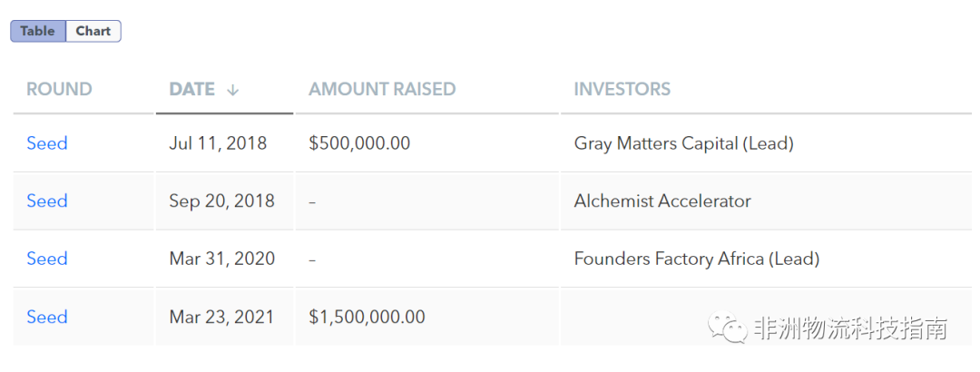
Task: Click the DATE column header text
Action: pyautogui.click(x=192, y=89)
